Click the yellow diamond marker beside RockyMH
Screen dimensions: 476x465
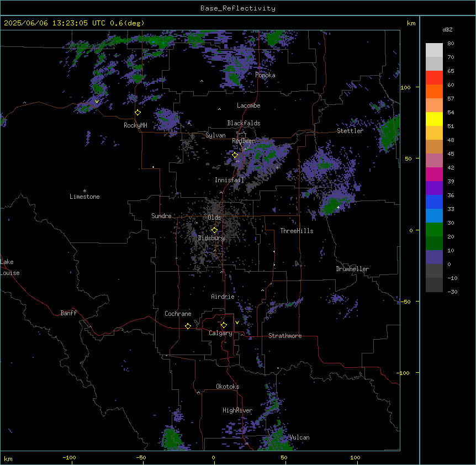(x=138, y=113)
